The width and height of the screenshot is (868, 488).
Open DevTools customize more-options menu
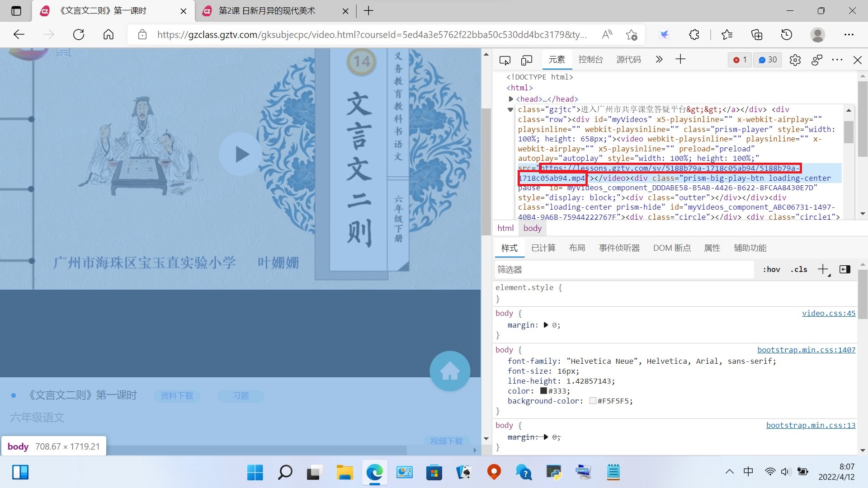(x=837, y=60)
